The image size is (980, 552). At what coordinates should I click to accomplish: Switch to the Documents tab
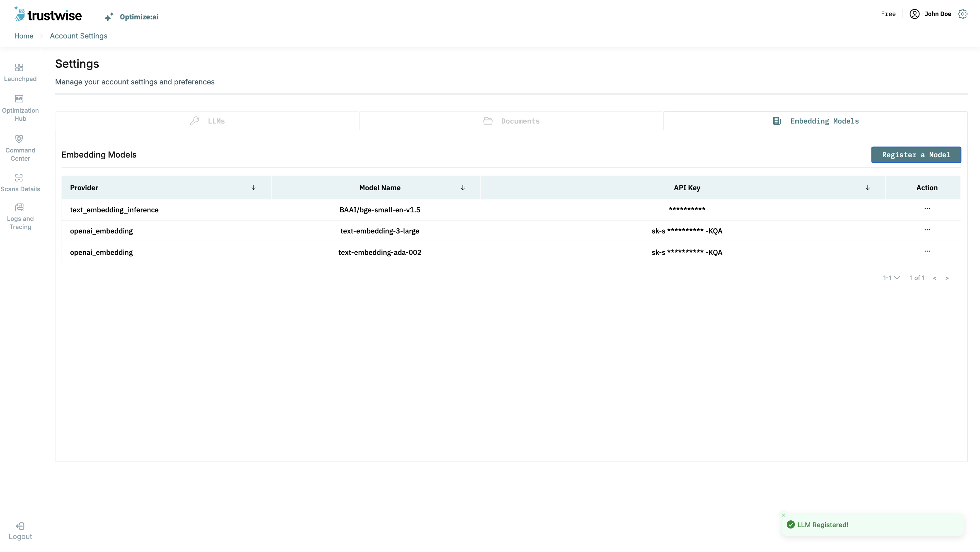tap(511, 121)
